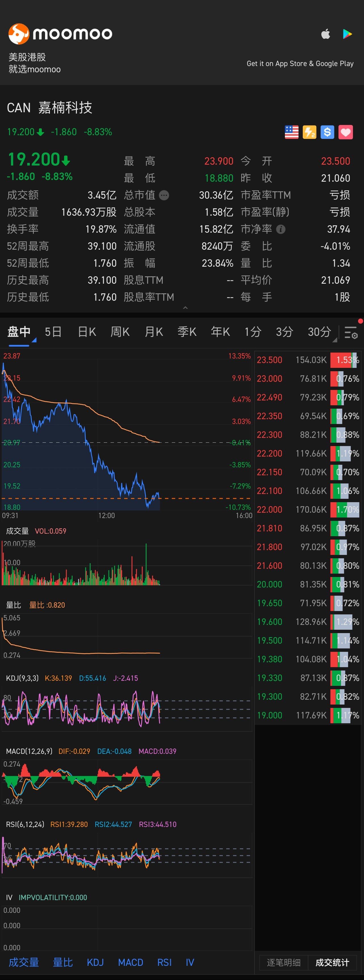Viewport: 364px width, 980px height.
Task: Select the IV indicator button
Action: point(190,962)
